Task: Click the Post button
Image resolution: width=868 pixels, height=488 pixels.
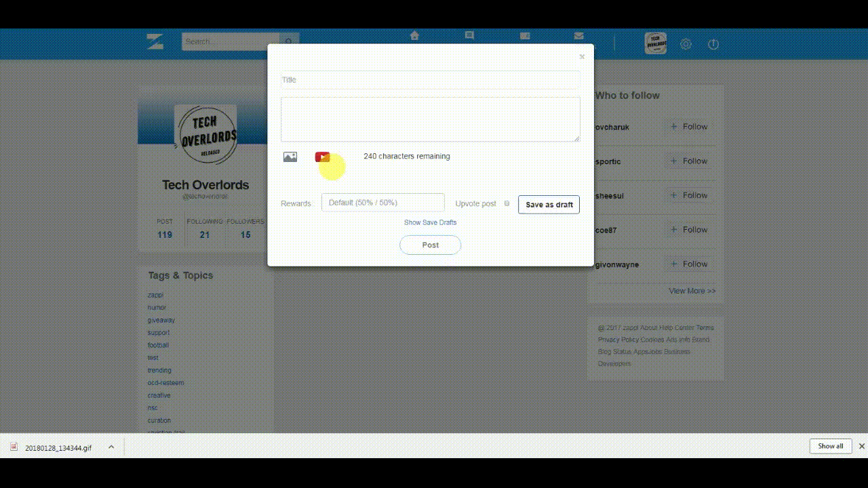Action: click(431, 245)
